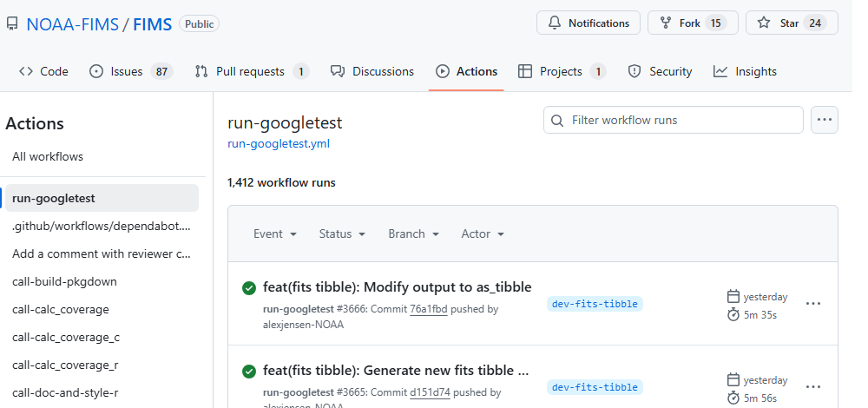Screen dimensions: 868x408
Task: Click the Insights graph icon
Action: (x=720, y=71)
